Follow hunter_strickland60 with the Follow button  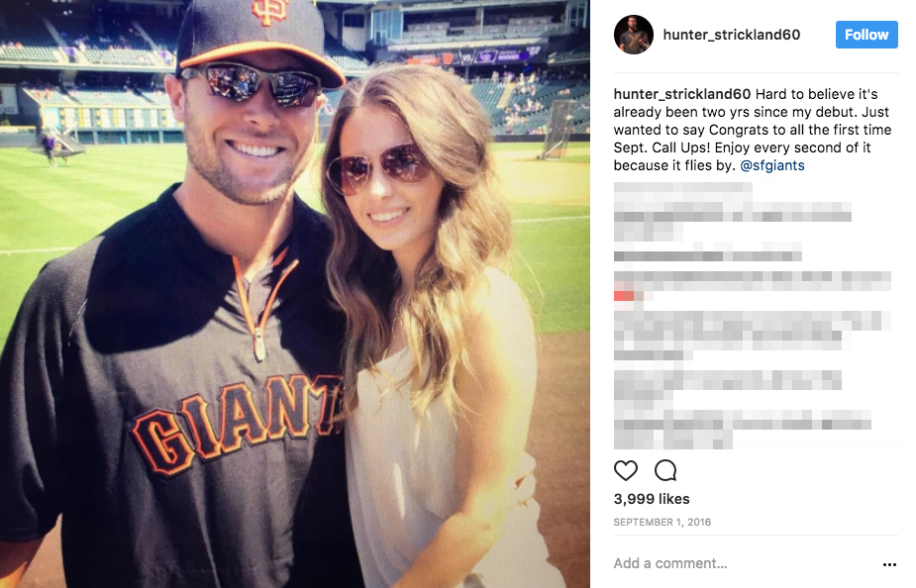click(866, 35)
